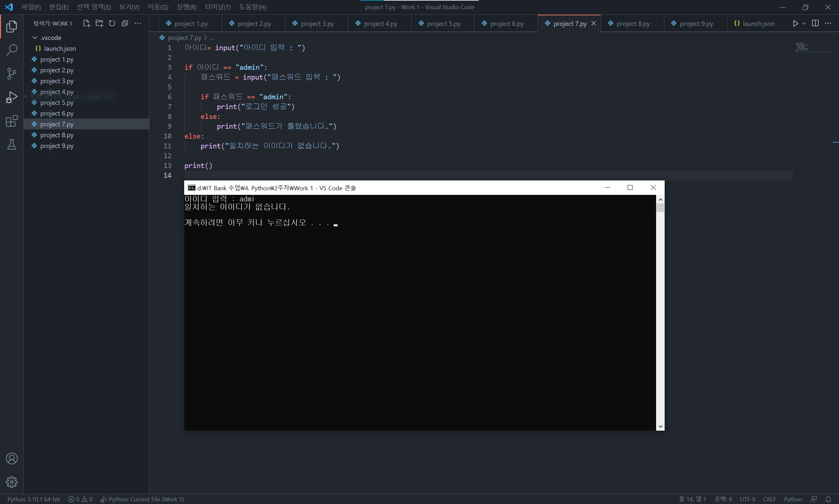Open the Source Control view

pyautogui.click(x=11, y=73)
